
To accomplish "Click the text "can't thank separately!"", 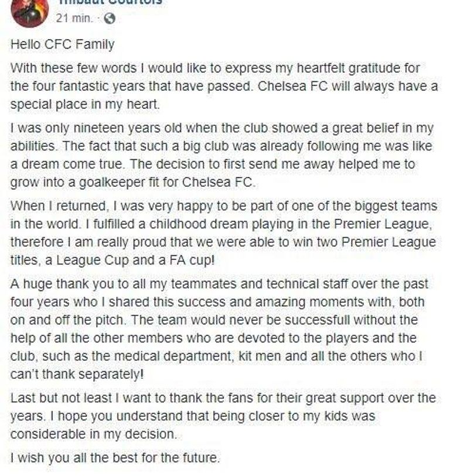I will [76, 374].
